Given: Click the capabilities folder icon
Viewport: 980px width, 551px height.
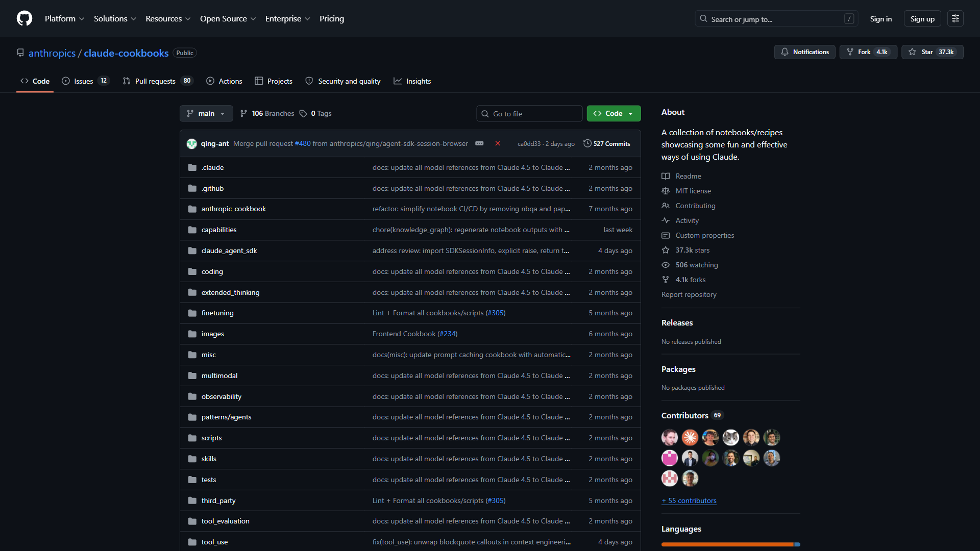Looking at the screenshot, I should pyautogui.click(x=192, y=230).
